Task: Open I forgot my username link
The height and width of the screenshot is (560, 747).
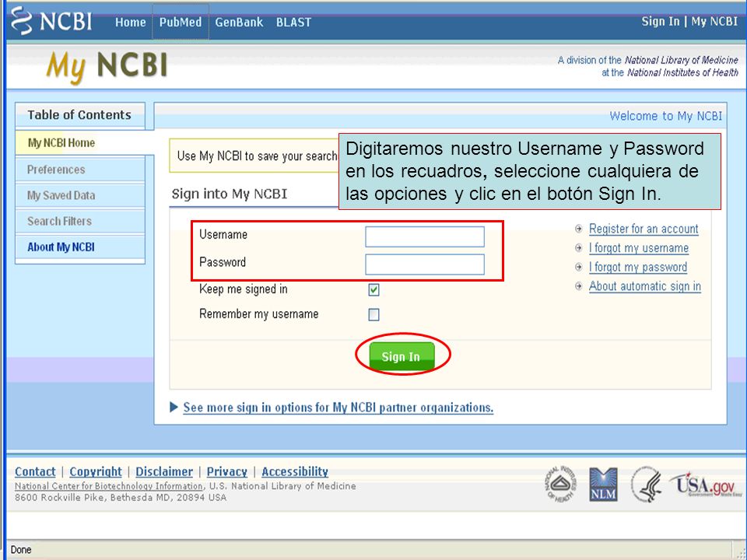Action: click(639, 248)
